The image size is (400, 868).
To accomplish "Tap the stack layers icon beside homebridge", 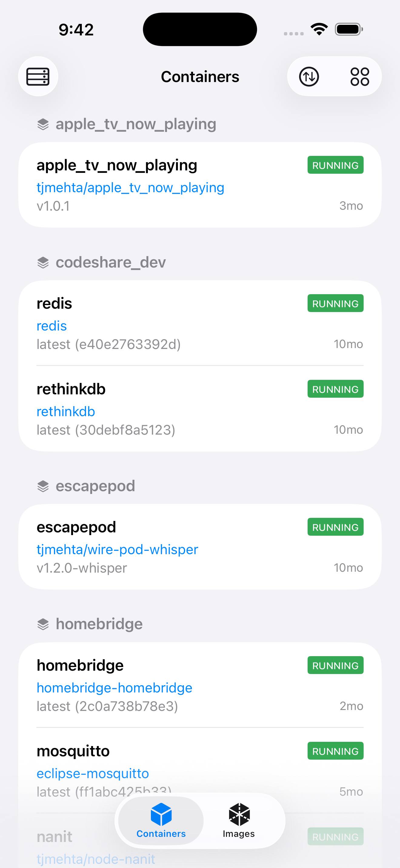I will pos(43,624).
